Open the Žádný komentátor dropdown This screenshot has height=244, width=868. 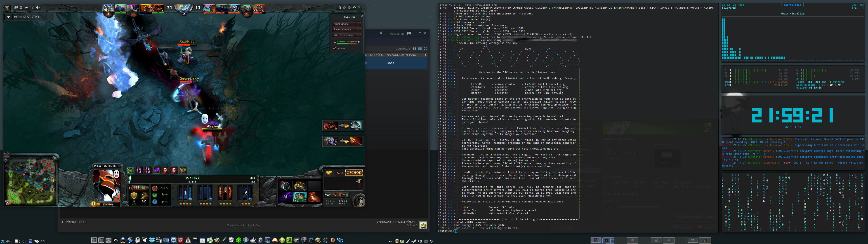pyautogui.click(x=347, y=30)
